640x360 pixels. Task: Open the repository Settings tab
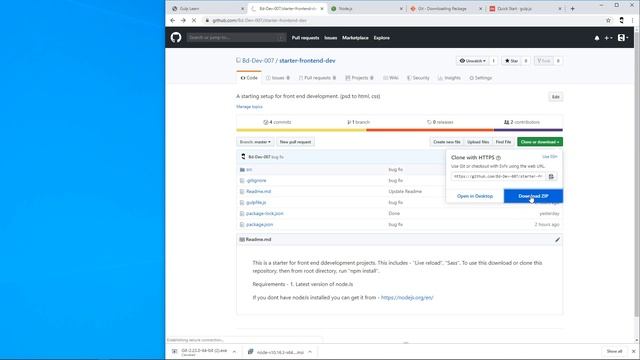480,78
